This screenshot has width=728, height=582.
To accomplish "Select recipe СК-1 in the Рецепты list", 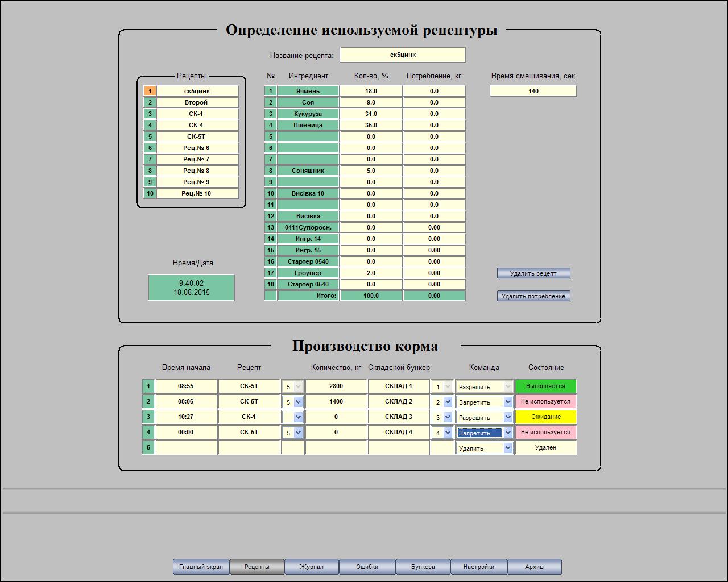I will (196, 114).
